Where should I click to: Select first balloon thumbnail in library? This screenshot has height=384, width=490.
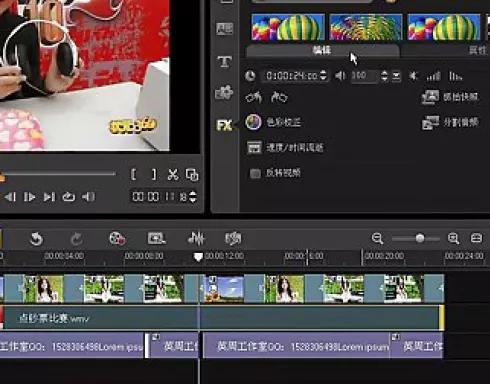[288, 27]
